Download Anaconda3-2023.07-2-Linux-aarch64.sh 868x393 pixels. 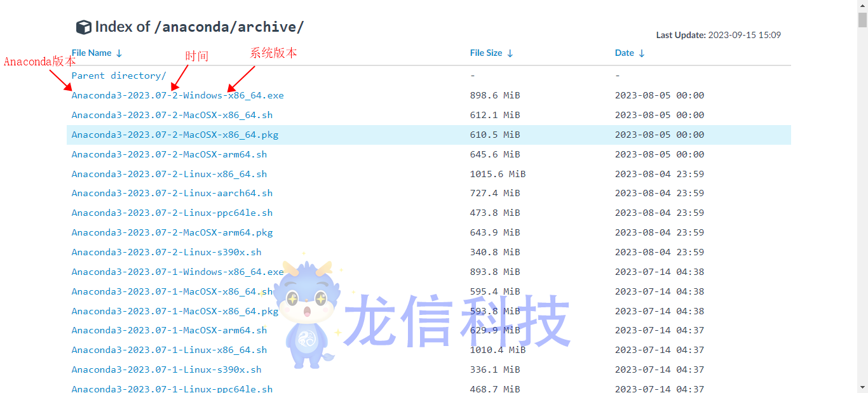coord(172,193)
